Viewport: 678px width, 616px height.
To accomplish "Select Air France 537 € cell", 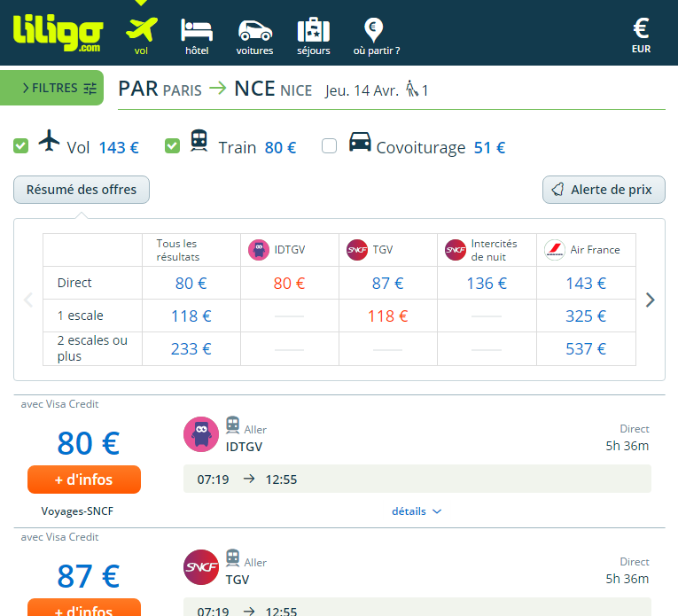I will pos(586,349).
